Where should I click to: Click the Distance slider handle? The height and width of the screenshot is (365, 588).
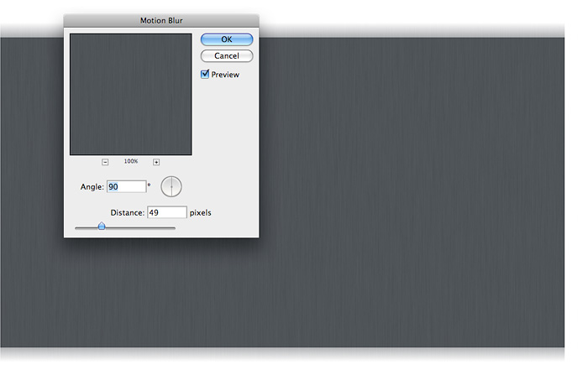click(x=102, y=227)
